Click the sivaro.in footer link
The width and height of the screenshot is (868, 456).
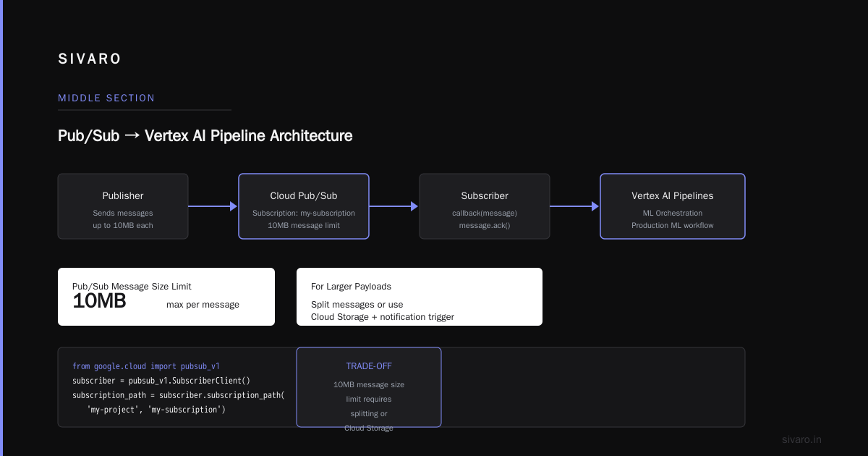[802, 439]
